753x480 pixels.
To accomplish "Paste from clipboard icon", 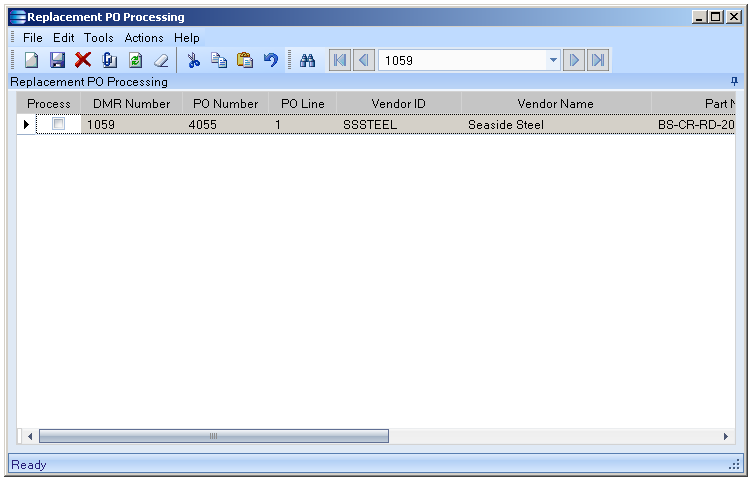I will coord(245,60).
